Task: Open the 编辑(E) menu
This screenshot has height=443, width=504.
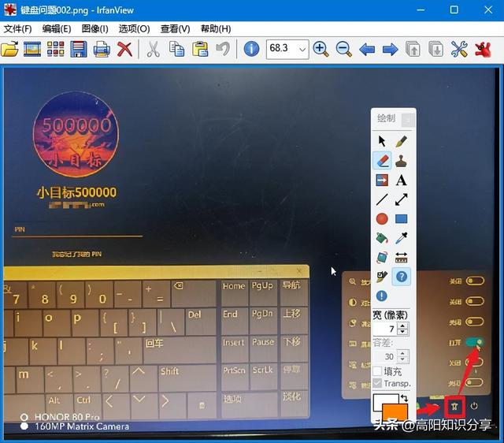Action: coord(57,29)
